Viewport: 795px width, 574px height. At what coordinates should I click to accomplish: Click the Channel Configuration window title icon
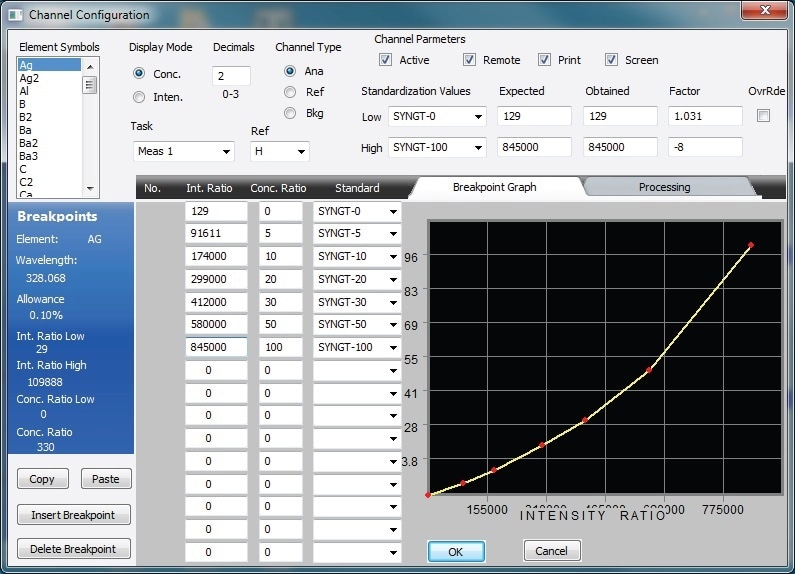14,15
